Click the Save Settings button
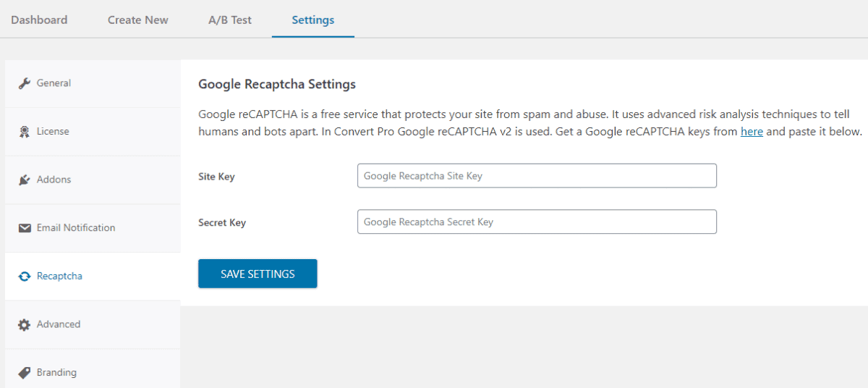The image size is (868, 388). point(258,274)
